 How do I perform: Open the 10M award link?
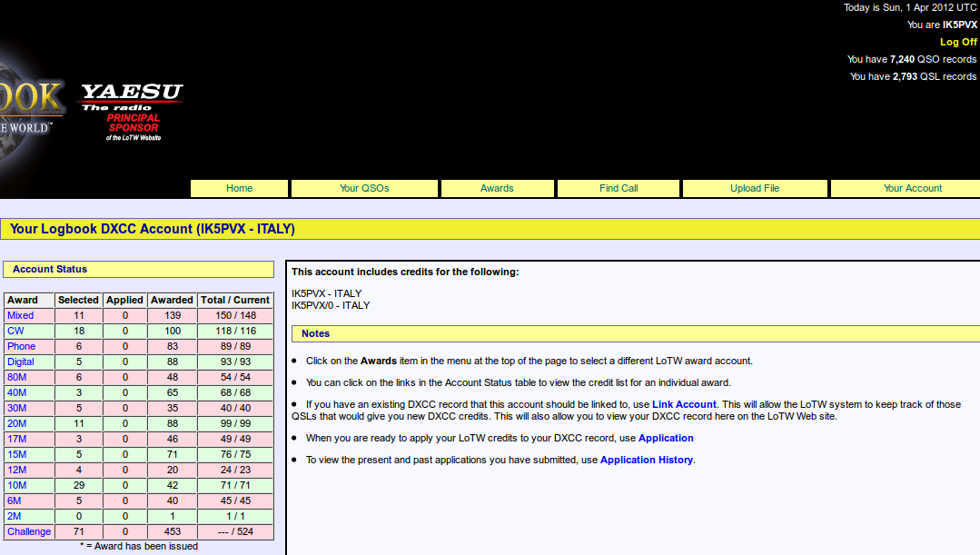(x=17, y=486)
